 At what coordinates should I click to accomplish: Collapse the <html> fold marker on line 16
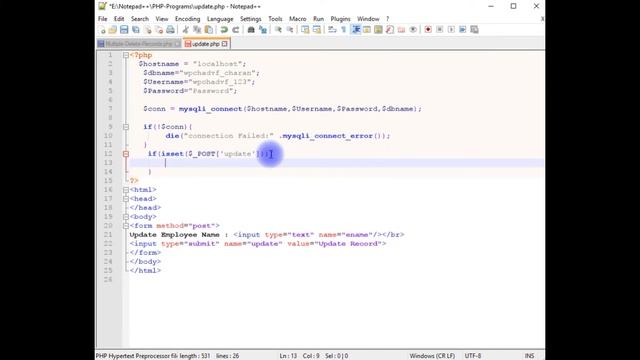tap(126, 190)
